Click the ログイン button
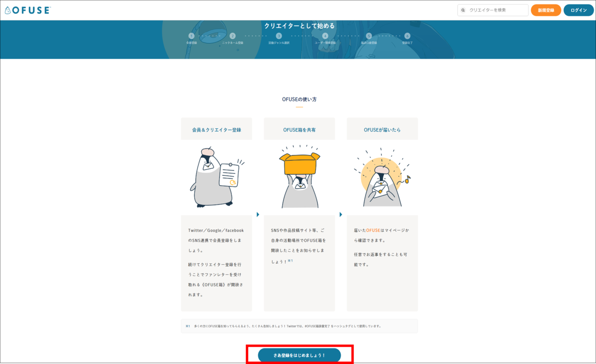This screenshot has width=596, height=364. tap(579, 10)
